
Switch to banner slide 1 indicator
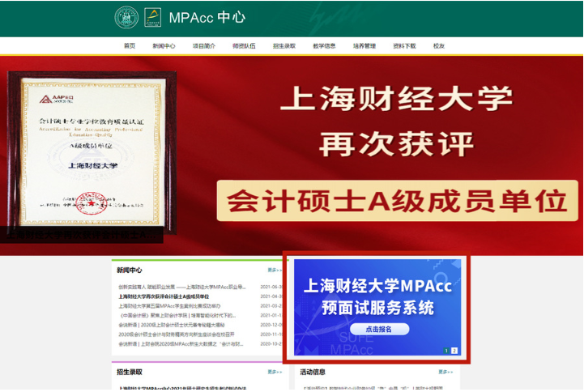coord(446,351)
